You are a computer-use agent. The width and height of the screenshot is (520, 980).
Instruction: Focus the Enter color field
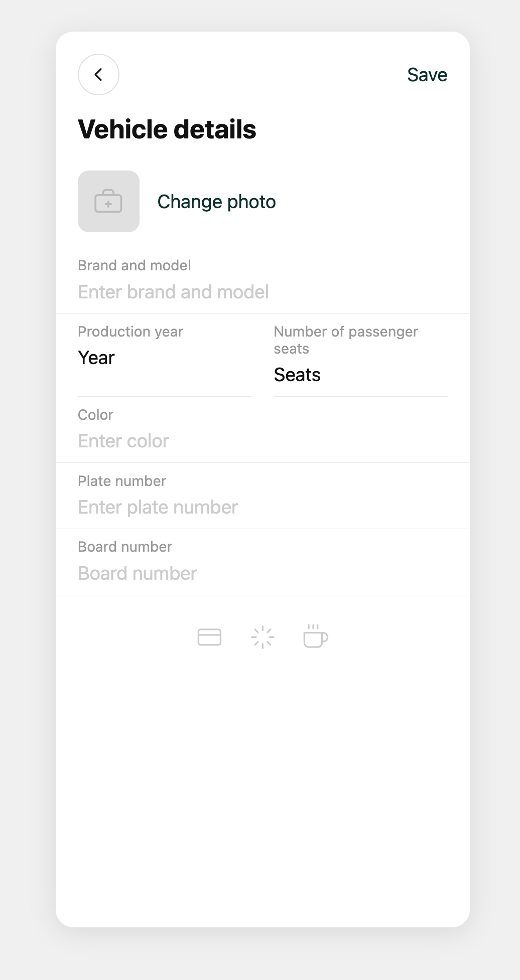tap(263, 441)
